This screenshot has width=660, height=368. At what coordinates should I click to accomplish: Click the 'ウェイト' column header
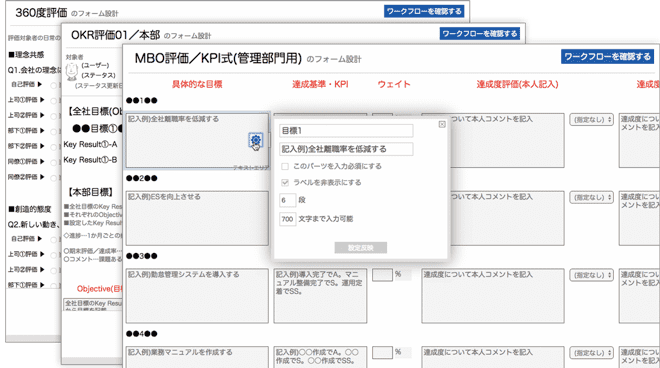point(394,84)
